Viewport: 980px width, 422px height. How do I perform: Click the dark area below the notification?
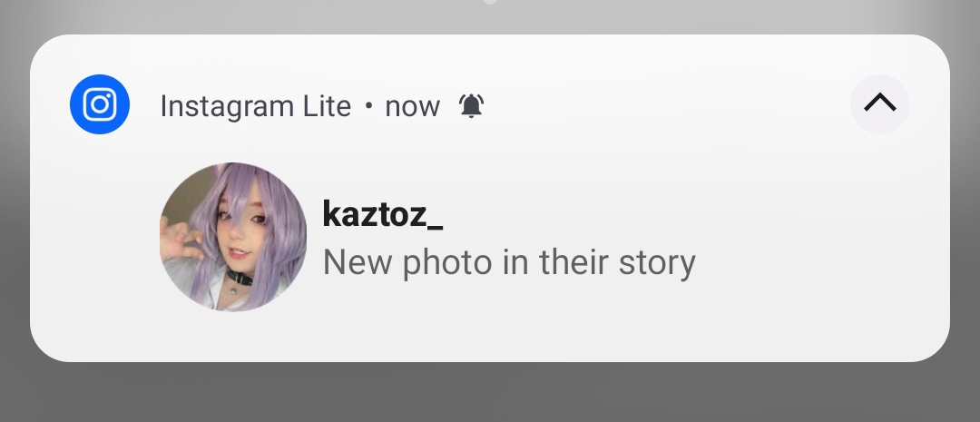click(x=490, y=395)
